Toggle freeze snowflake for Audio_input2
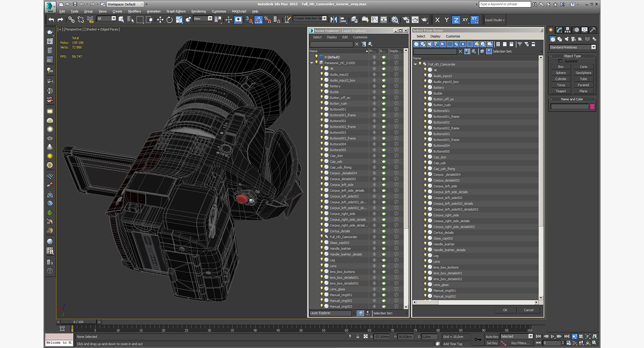The height and width of the screenshot is (348, 644). [x=374, y=74]
